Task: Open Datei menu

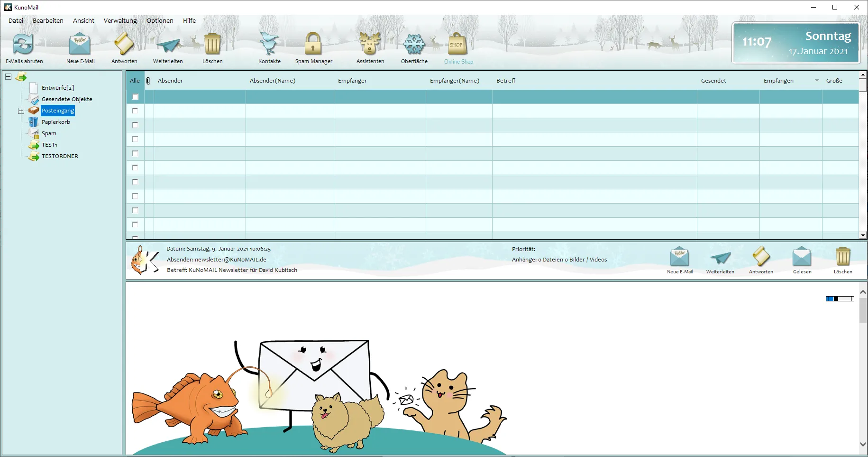Action: [x=16, y=20]
